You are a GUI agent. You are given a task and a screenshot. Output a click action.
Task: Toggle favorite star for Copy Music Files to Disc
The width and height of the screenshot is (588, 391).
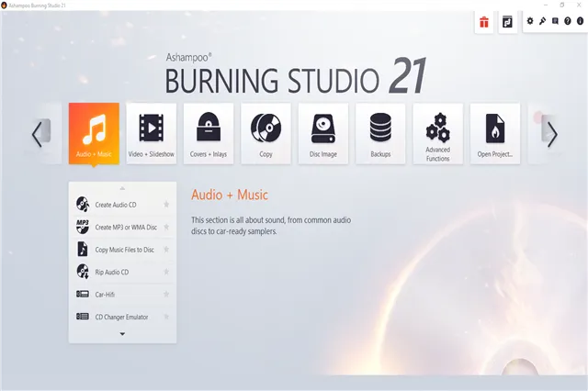[166, 250]
